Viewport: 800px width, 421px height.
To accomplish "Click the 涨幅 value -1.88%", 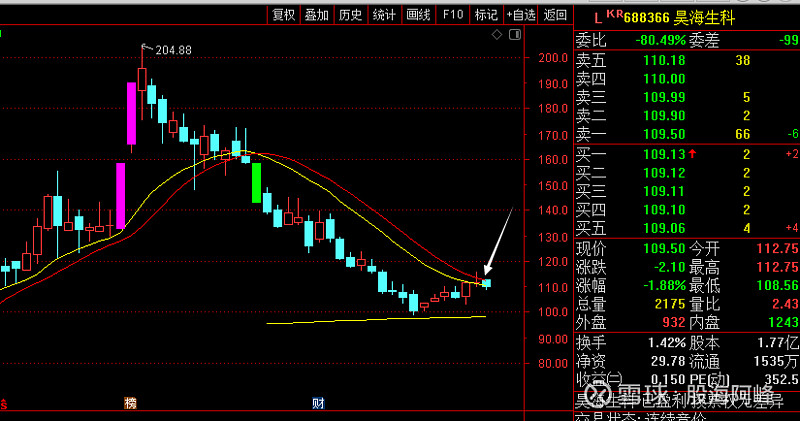I will (x=664, y=285).
